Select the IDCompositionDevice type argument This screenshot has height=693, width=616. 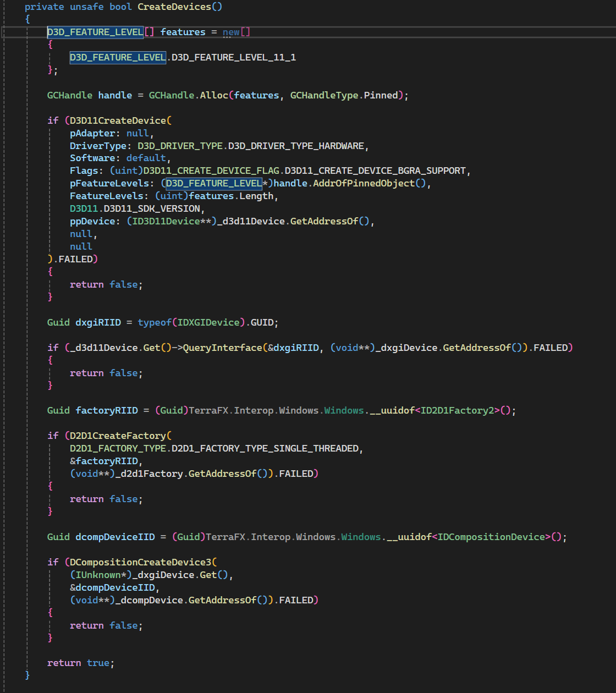tap(491, 537)
